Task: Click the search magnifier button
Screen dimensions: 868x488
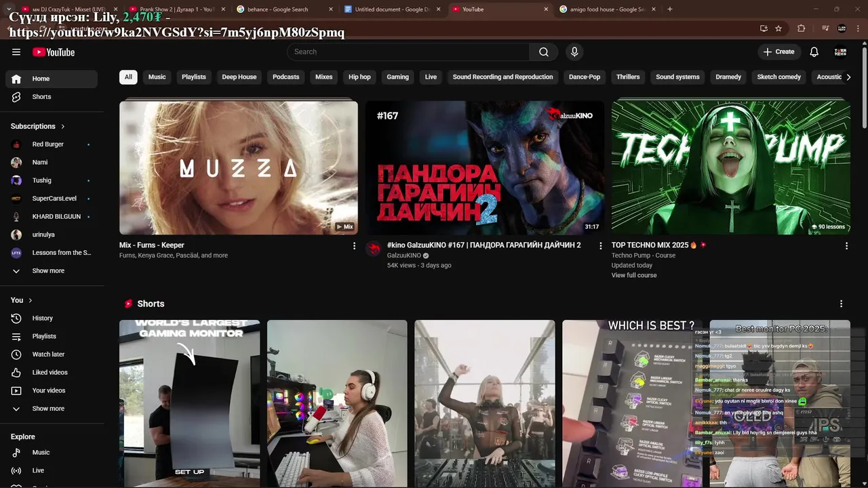Action: 544,52
